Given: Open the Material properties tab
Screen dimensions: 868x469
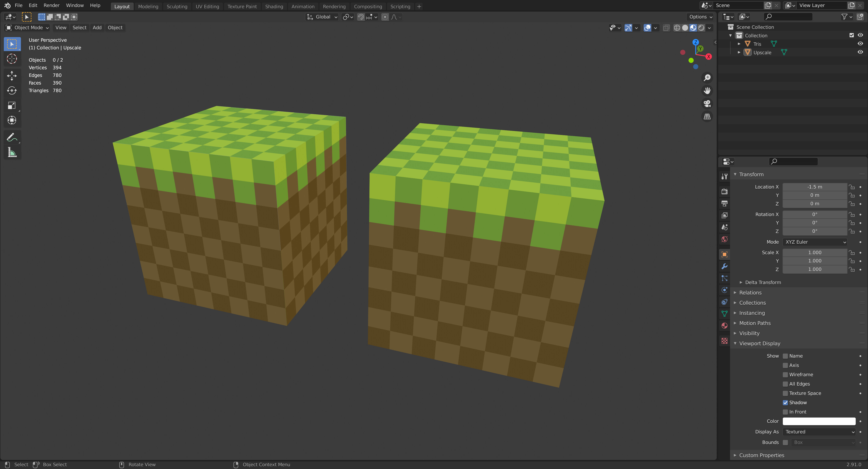Looking at the screenshot, I should pyautogui.click(x=725, y=325).
